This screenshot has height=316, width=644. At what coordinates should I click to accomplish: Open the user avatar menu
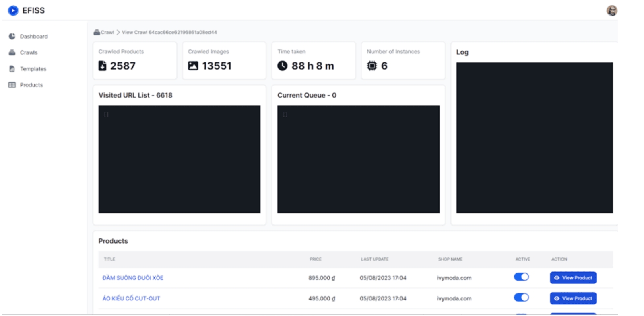pyautogui.click(x=612, y=10)
